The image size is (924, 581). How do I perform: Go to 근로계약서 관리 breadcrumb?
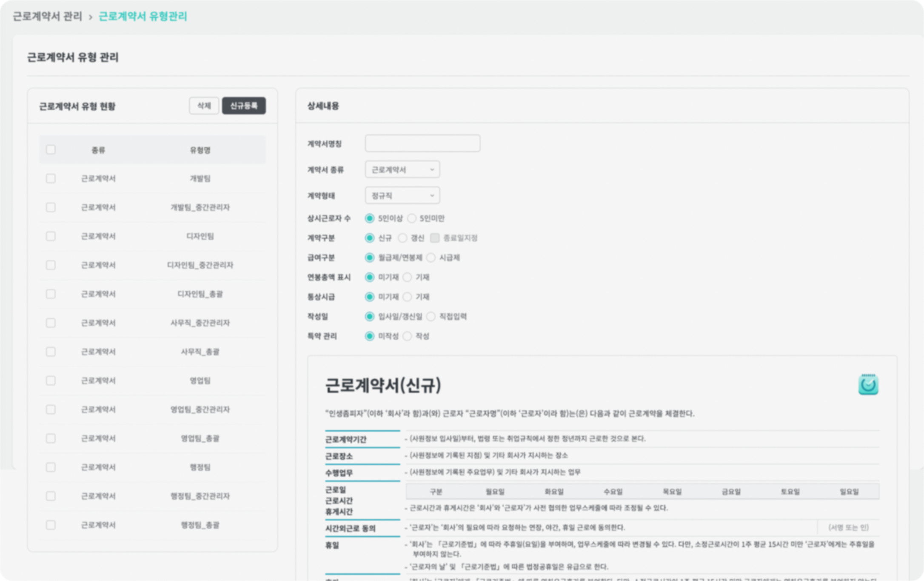47,16
